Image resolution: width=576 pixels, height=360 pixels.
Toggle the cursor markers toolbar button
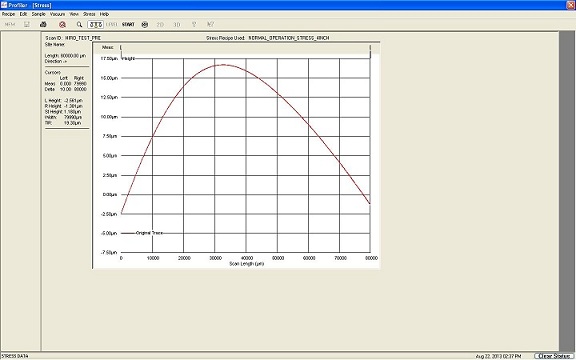click(96, 25)
